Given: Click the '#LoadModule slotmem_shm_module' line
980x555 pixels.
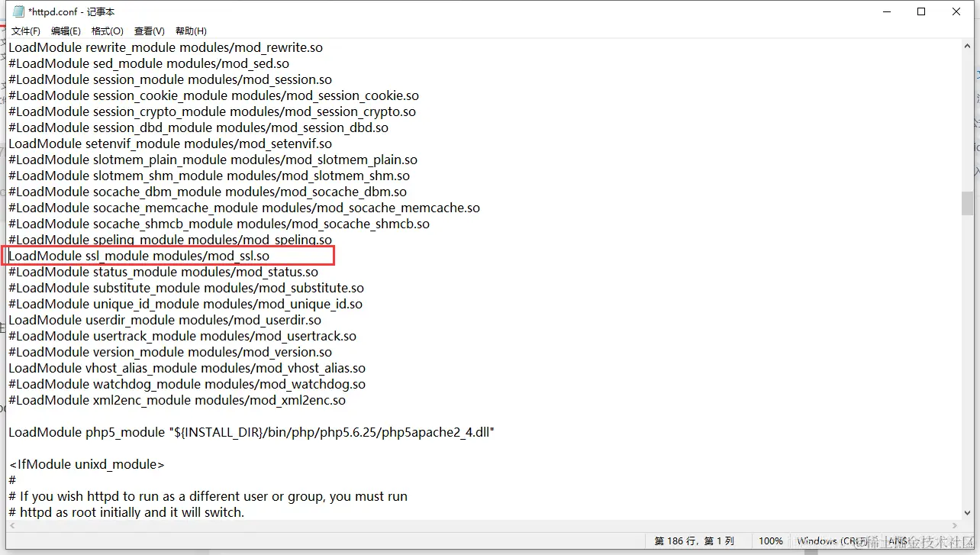Looking at the screenshot, I should [x=209, y=176].
